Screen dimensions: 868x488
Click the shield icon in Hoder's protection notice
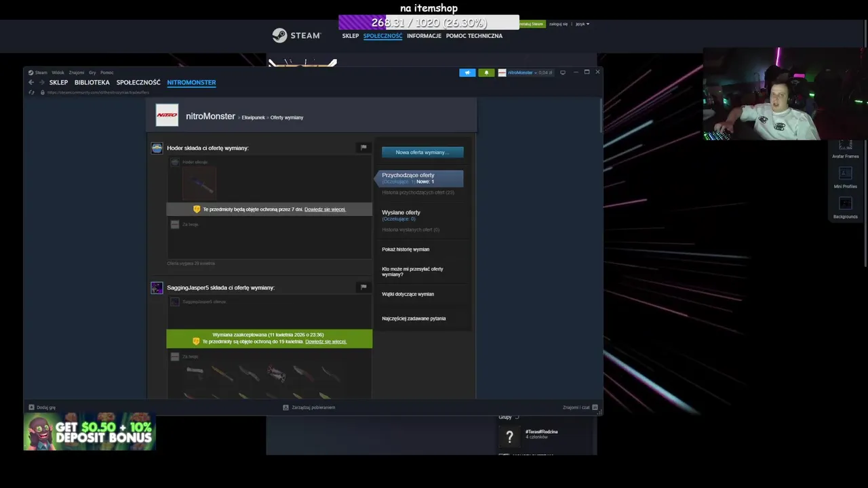click(x=197, y=209)
